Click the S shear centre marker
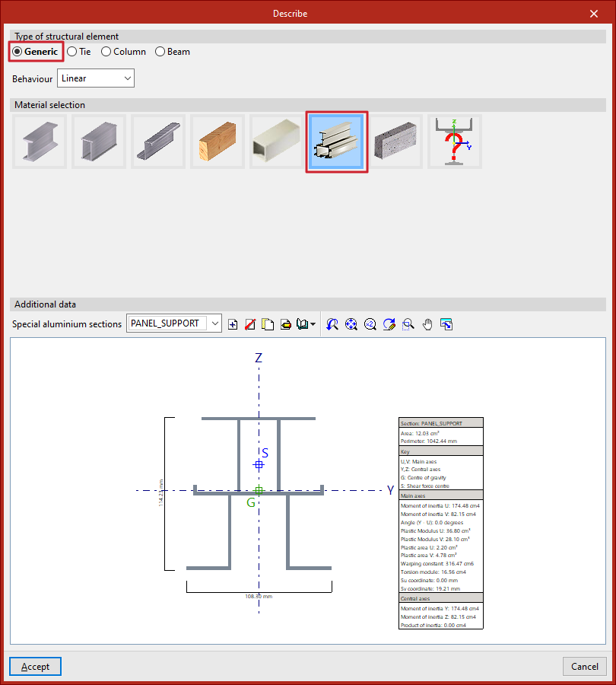The height and width of the screenshot is (685, 616). pos(259,465)
